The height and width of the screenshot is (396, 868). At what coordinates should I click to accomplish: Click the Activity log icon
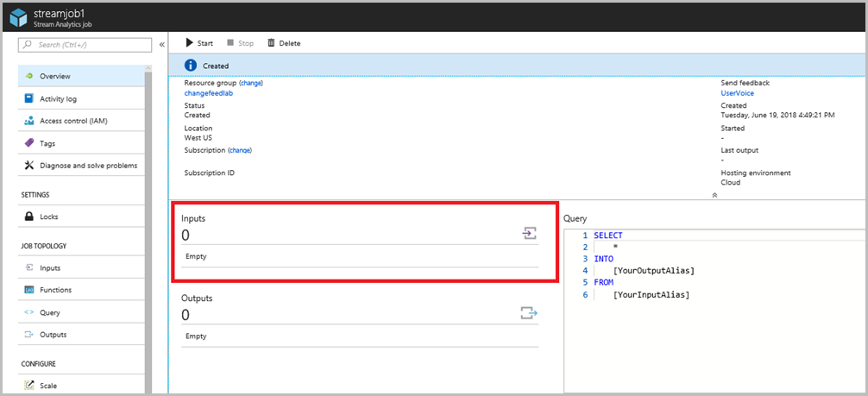pyautogui.click(x=29, y=98)
